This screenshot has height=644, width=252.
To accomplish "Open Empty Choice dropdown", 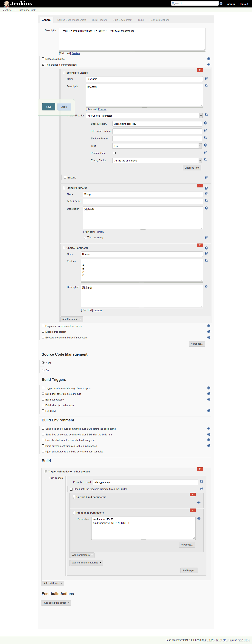I will [x=157, y=161].
